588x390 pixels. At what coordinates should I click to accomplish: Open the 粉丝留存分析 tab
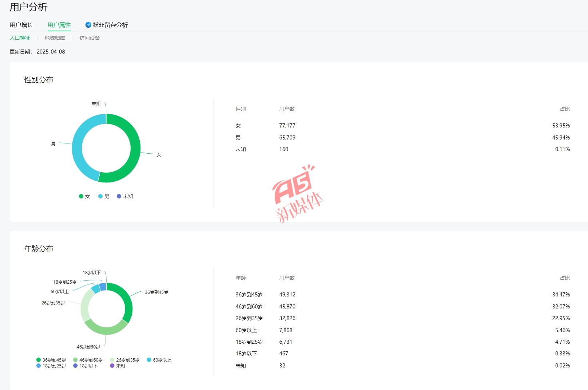click(110, 25)
